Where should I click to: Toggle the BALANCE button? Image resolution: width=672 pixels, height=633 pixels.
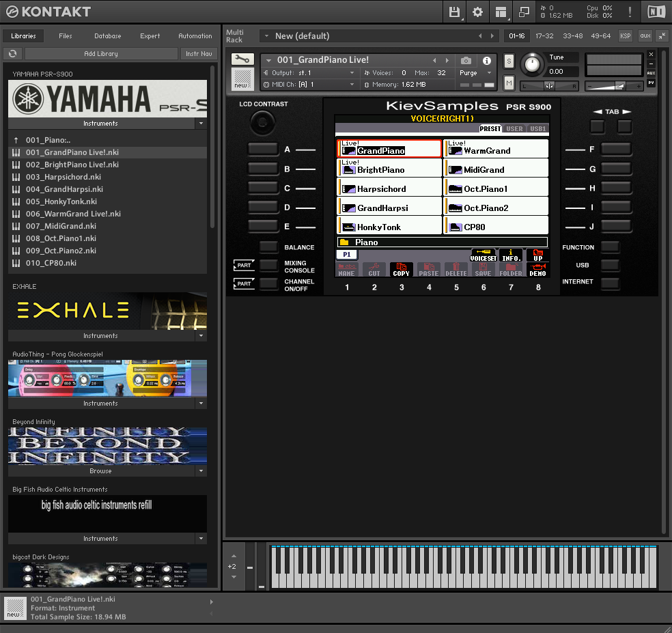click(x=268, y=247)
